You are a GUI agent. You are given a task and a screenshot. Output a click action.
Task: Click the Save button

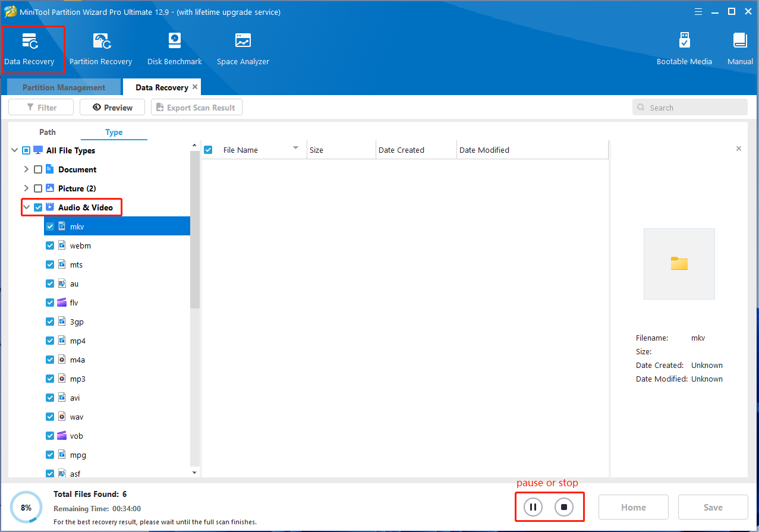coord(713,507)
